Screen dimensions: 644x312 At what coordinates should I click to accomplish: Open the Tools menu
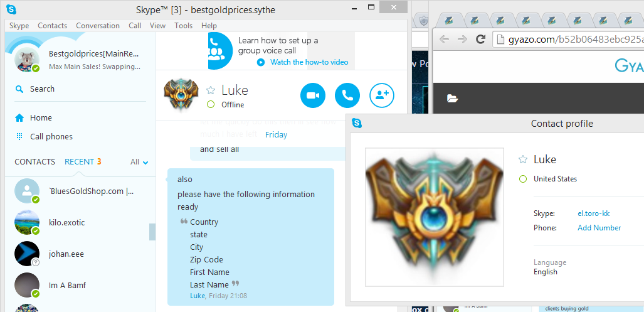(x=183, y=26)
